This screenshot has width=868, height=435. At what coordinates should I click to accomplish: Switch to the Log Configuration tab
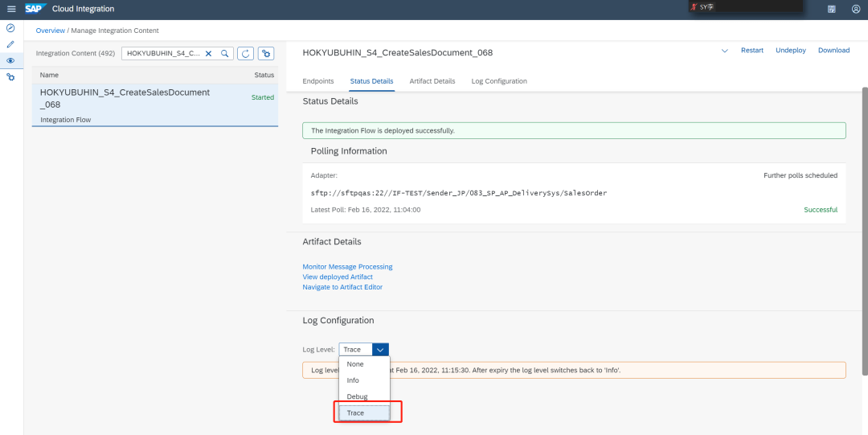499,81
